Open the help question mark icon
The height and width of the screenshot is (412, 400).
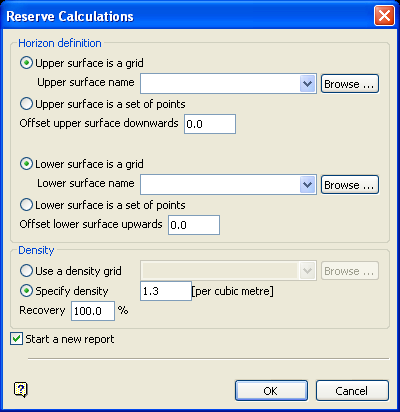click(21, 389)
